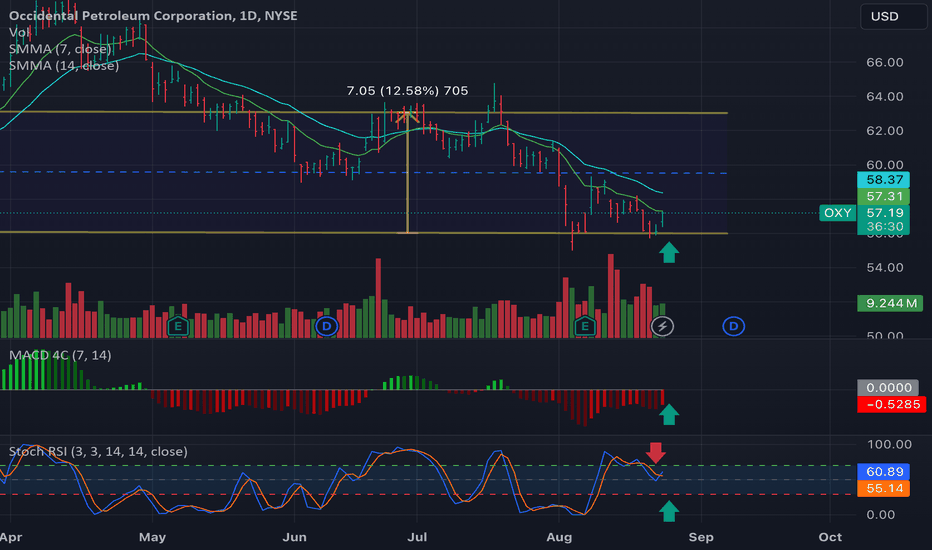Click the E earnings marker in August
Screen dimensions: 932x550
pyautogui.click(x=585, y=326)
